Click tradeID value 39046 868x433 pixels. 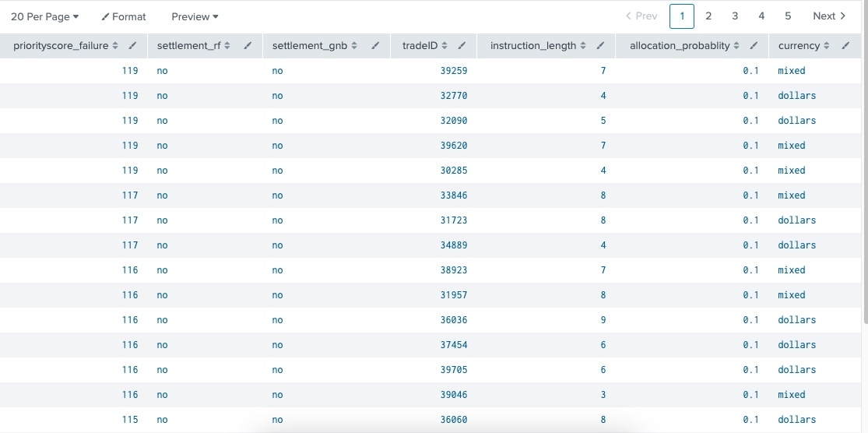point(454,395)
